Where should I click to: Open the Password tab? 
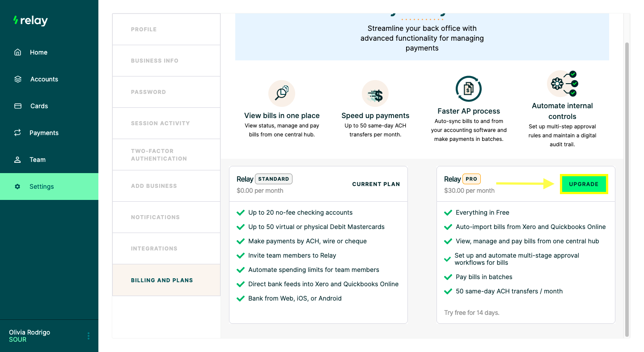click(166, 92)
